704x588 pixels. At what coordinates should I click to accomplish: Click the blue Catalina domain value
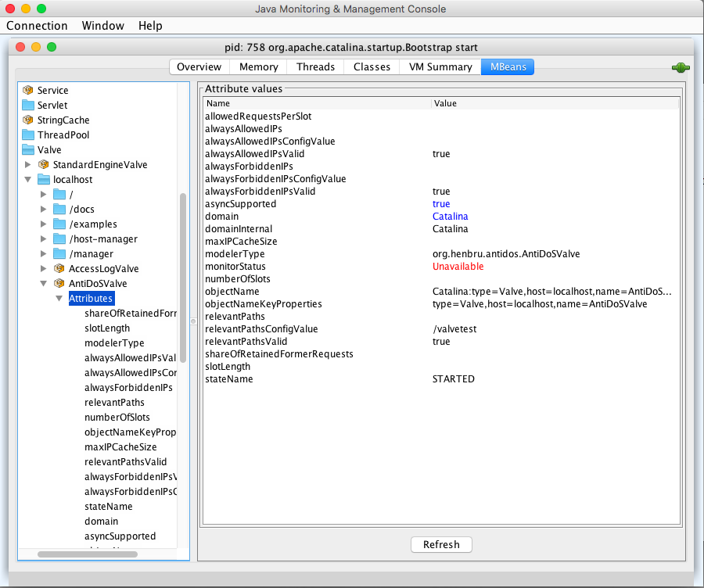(450, 216)
